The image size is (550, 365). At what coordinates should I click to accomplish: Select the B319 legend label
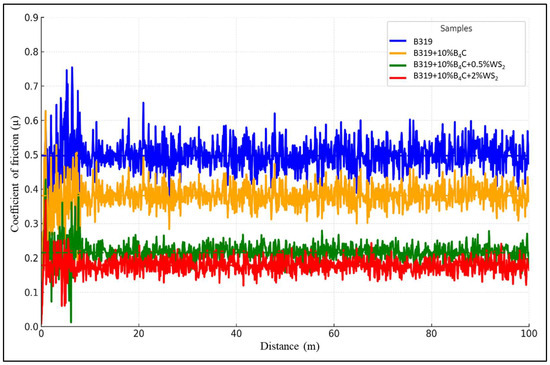423,41
